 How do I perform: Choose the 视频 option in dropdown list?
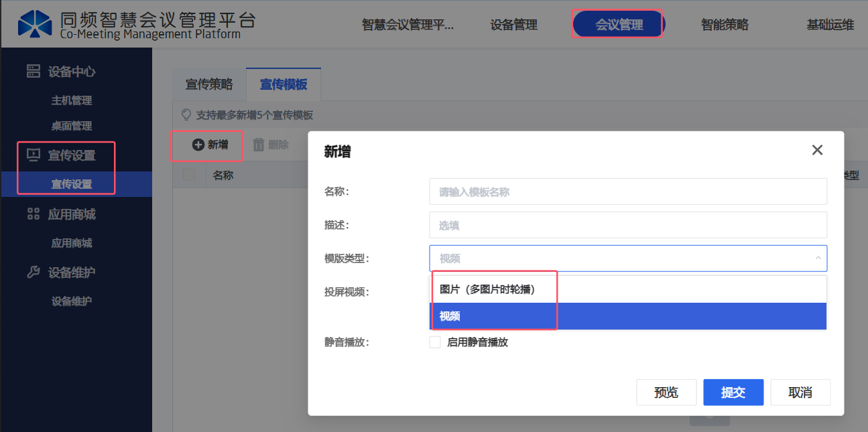click(x=450, y=316)
